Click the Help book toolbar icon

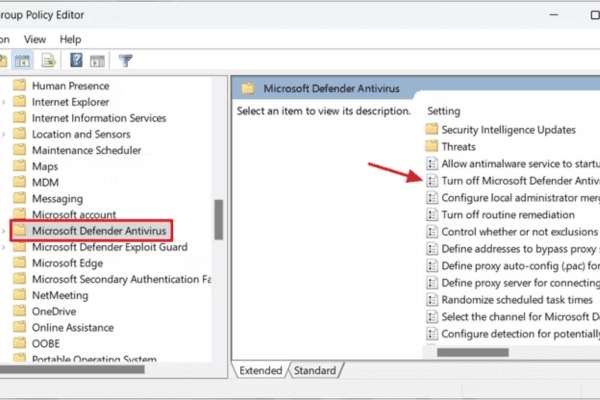click(x=76, y=60)
